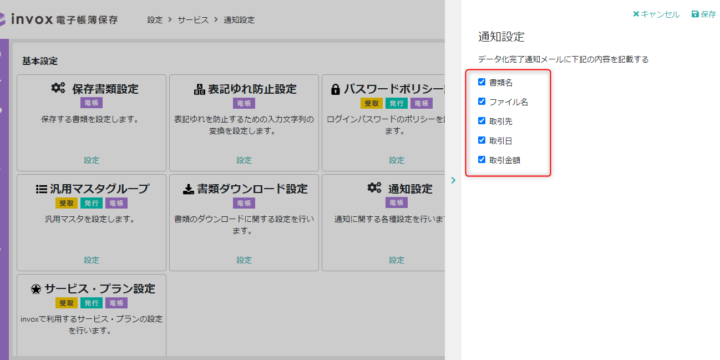Click the 電帳 tag under 通知設定 card
The height and width of the screenshot is (360, 720).
[396, 202]
